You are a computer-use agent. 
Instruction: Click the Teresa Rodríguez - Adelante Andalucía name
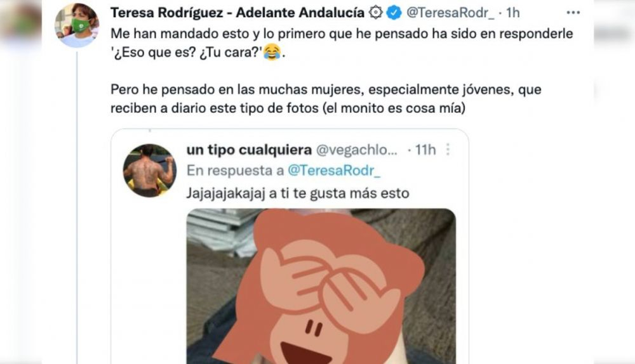tap(237, 13)
